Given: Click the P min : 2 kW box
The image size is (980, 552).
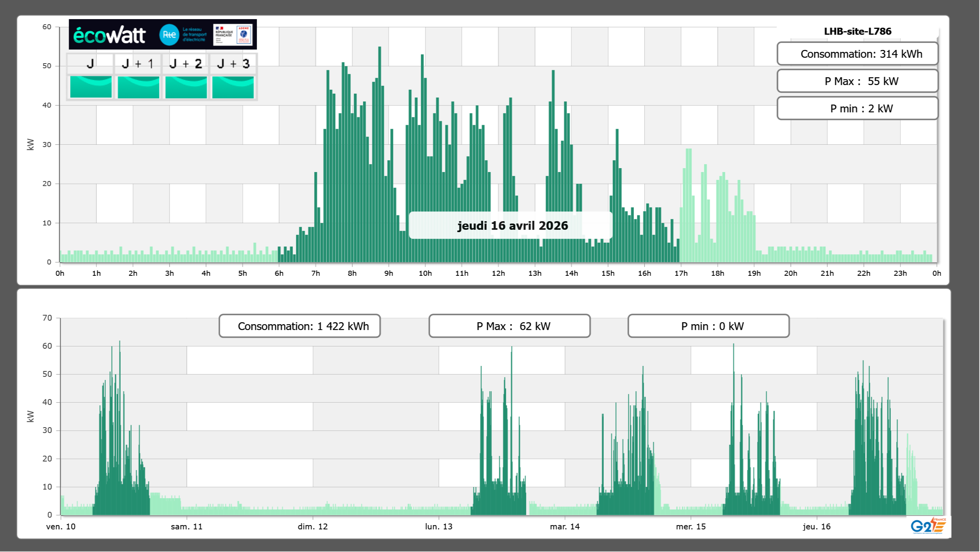Looking at the screenshot, I should coord(857,108).
